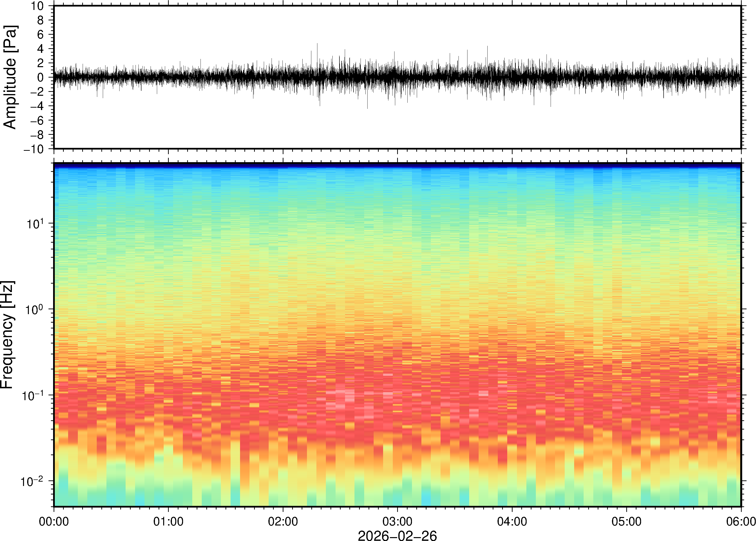Viewport: 756px width, 541px height.
Task: Click the 0 amplitude tick label
Action: pyautogui.click(x=40, y=78)
